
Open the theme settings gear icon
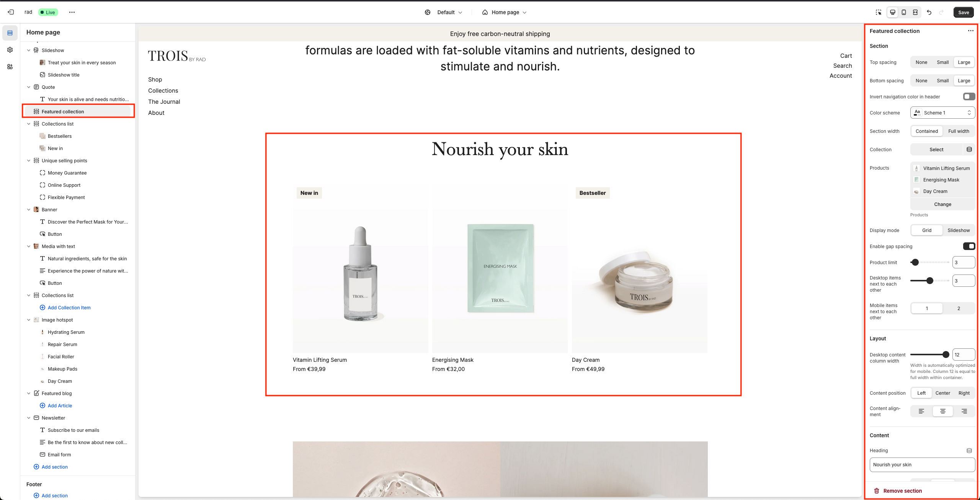10,50
